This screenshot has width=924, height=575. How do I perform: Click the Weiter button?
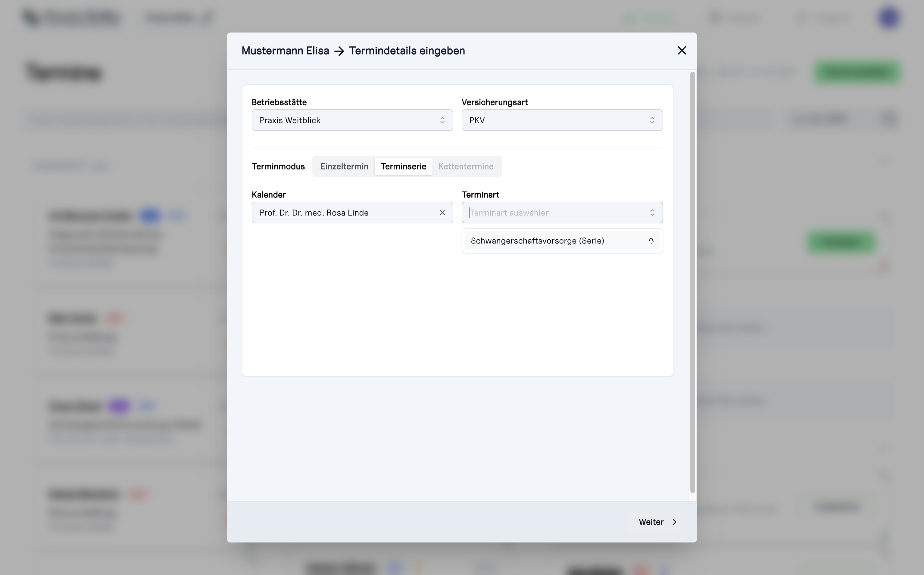click(x=658, y=522)
